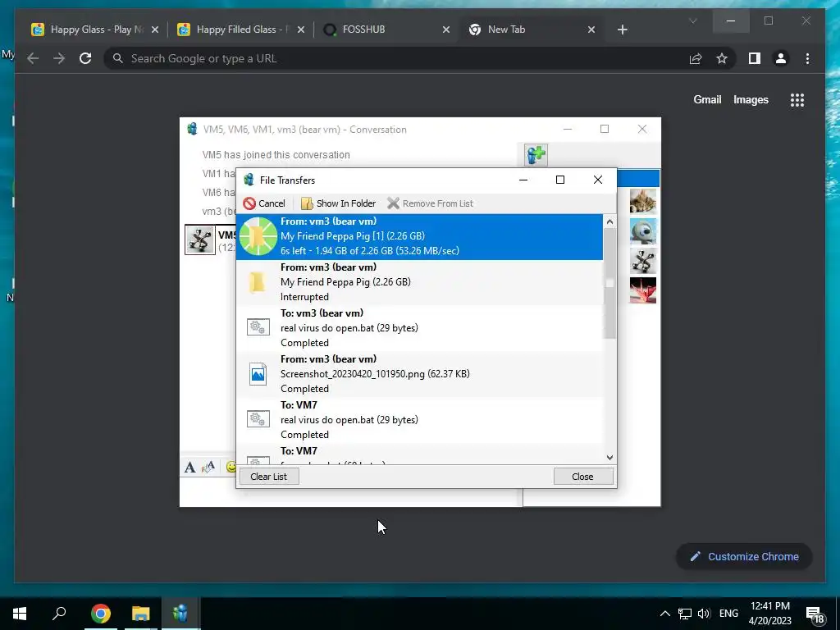
Task: Open taskbar search
Action: click(59, 614)
